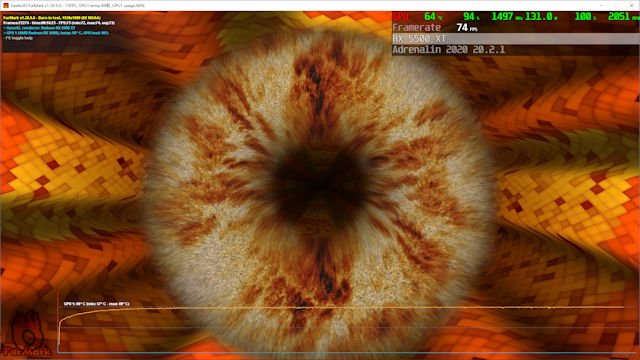Click the F1 toggle help line

(x=18, y=38)
